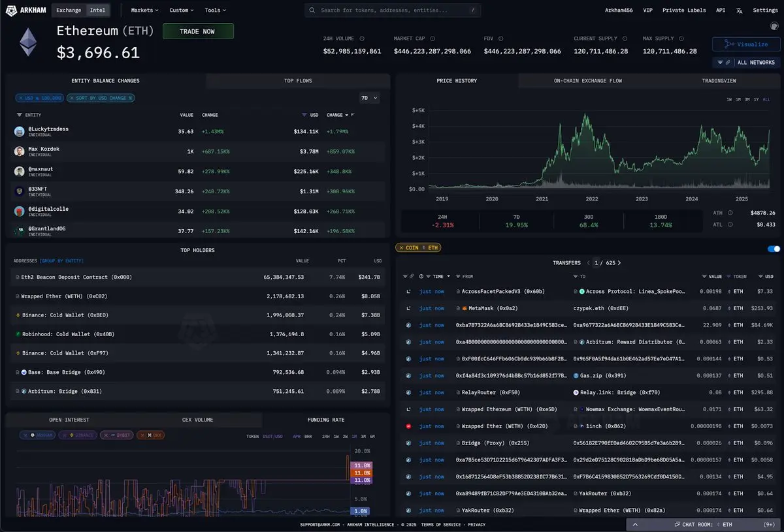Open the language translate icon

click(x=739, y=10)
